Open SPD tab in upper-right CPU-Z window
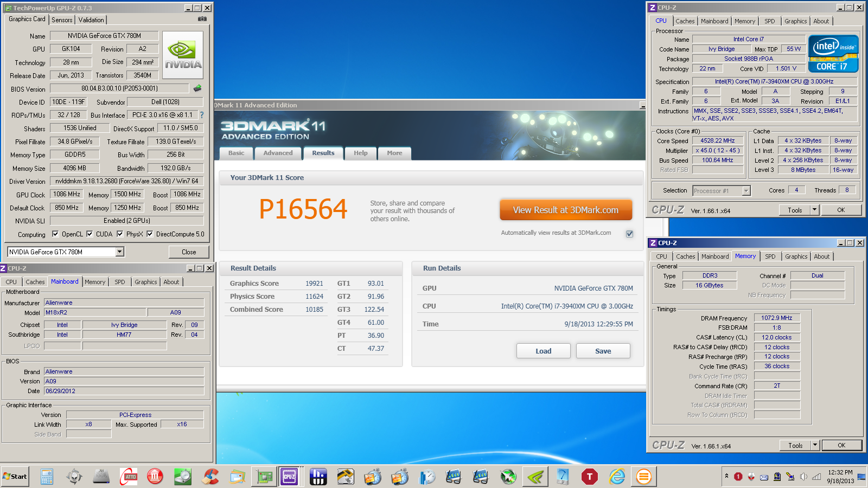 tap(770, 21)
